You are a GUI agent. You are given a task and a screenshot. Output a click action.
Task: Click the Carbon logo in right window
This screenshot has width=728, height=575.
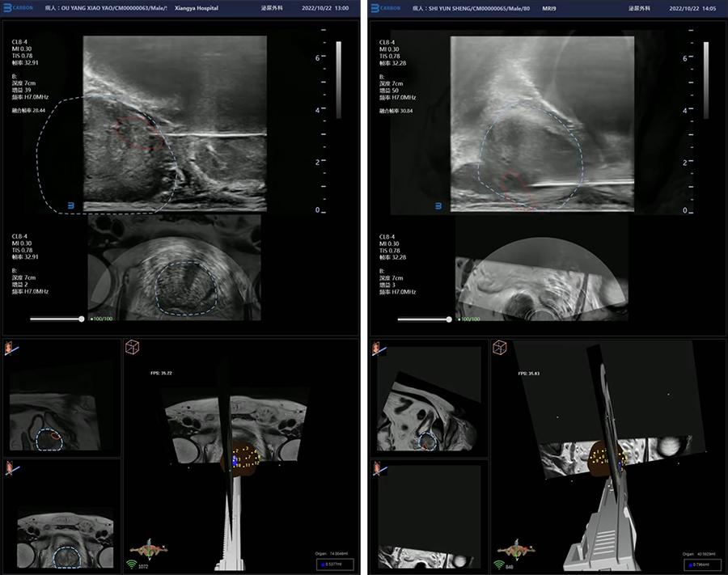(x=385, y=8)
